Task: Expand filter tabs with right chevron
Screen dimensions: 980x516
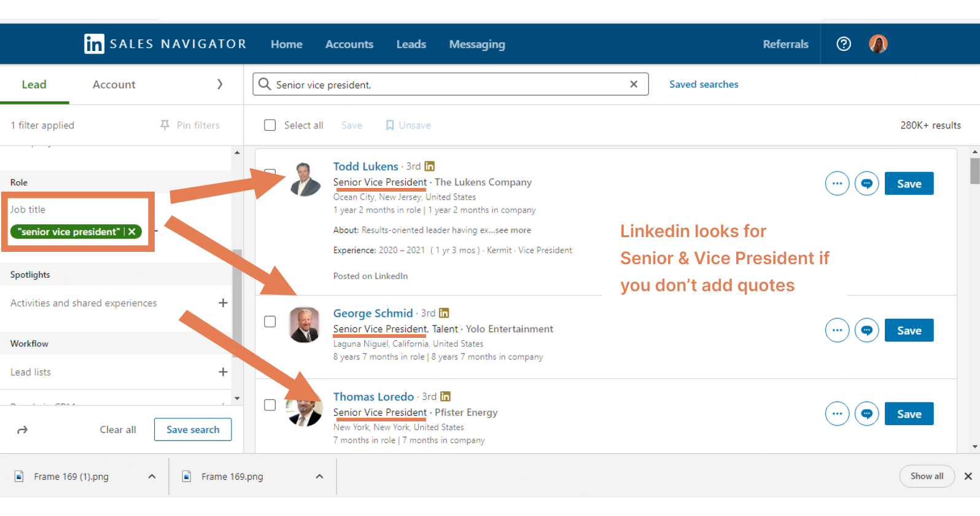Action: pos(220,84)
